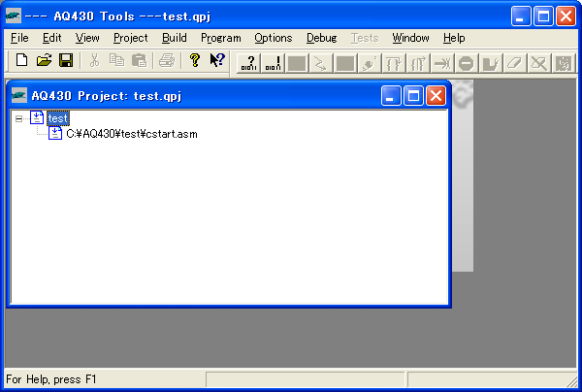Open the Build menu
The width and height of the screenshot is (582, 392).
(x=175, y=38)
